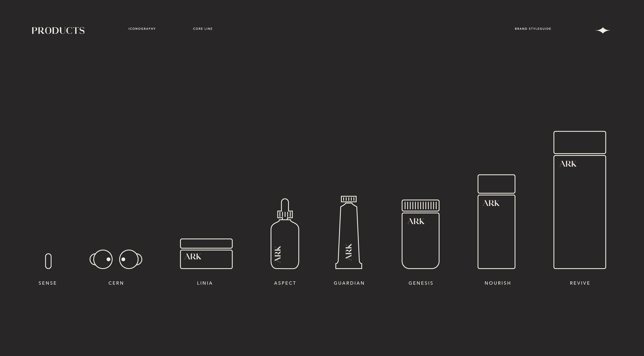Click the Linia cream jar icon
This screenshot has height=356, width=644.
206,254
